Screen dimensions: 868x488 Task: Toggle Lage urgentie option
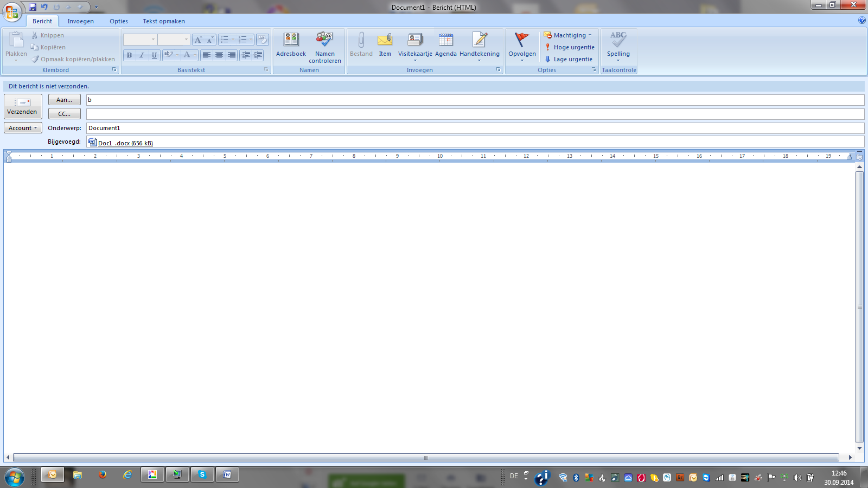[x=569, y=59]
